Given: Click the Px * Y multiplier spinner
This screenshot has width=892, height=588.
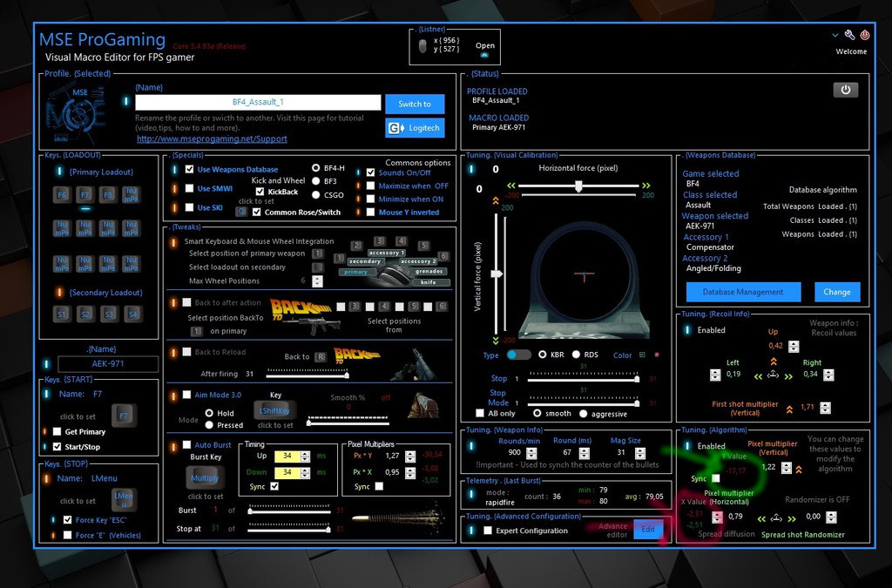Looking at the screenshot, I should (x=410, y=456).
